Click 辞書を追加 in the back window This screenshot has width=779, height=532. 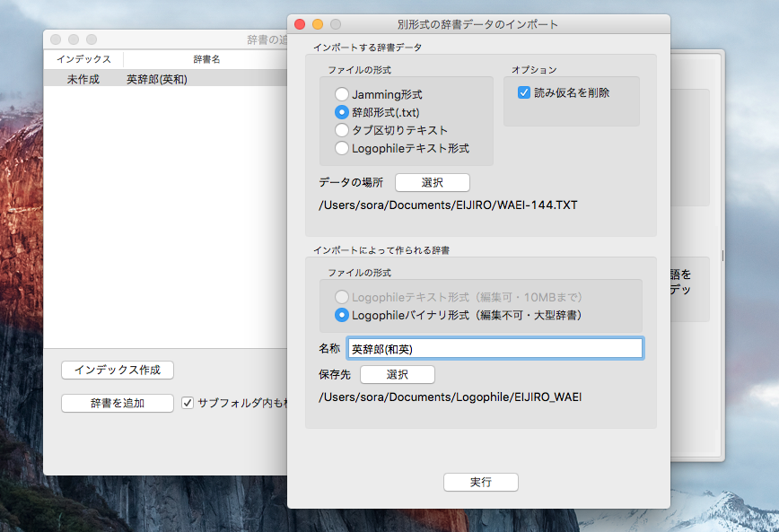(x=118, y=404)
